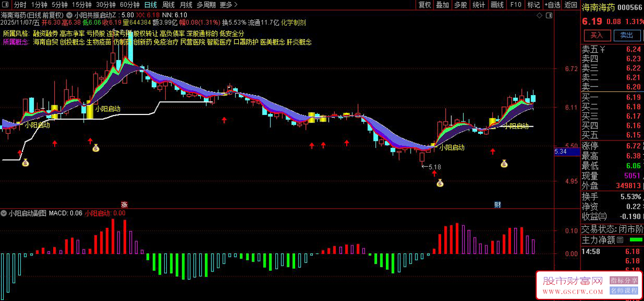Open the 主力净额 list icon

(x=620, y=239)
